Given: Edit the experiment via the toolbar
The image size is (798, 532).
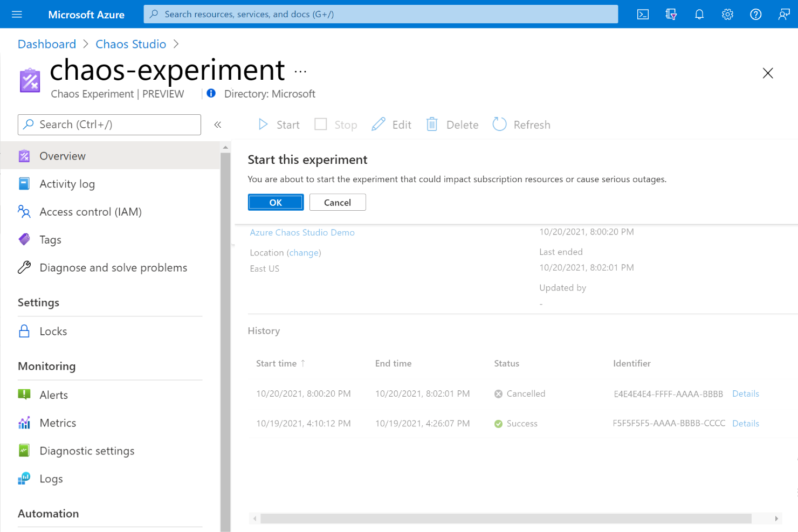Looking at the screenshot, I should click(391, 125).
